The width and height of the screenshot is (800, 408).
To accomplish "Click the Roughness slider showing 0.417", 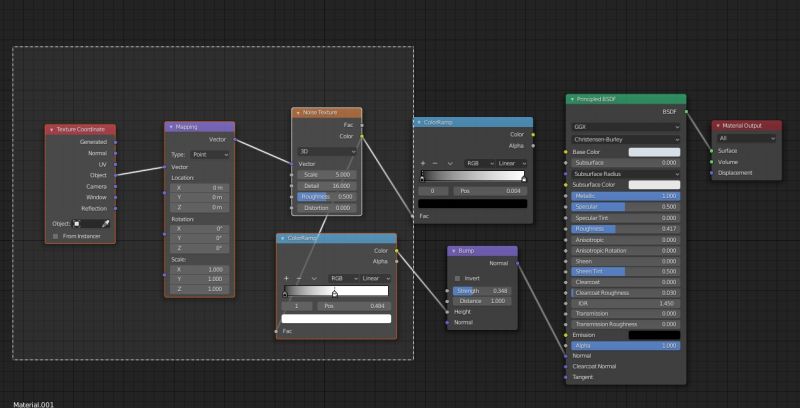I will pyautogui.click(x=626, y=229).
